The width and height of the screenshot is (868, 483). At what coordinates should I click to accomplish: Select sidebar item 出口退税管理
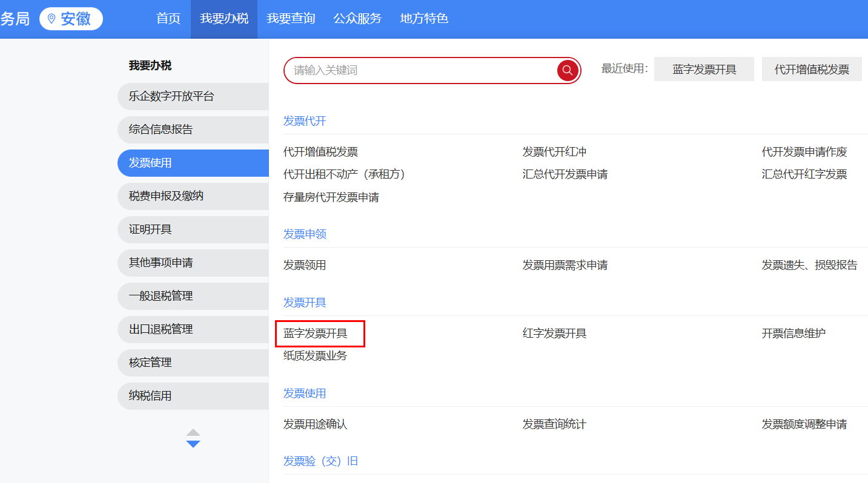coord(193,329)
